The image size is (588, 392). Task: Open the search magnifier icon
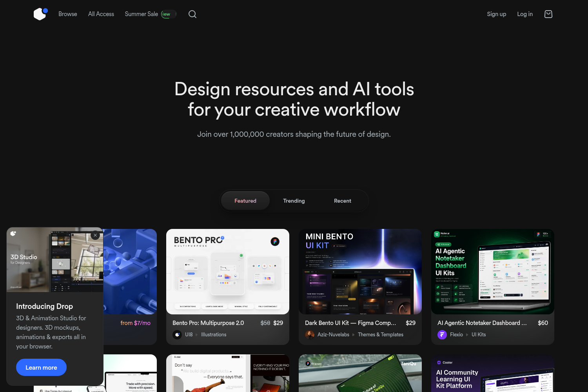(x=192, y=14)
